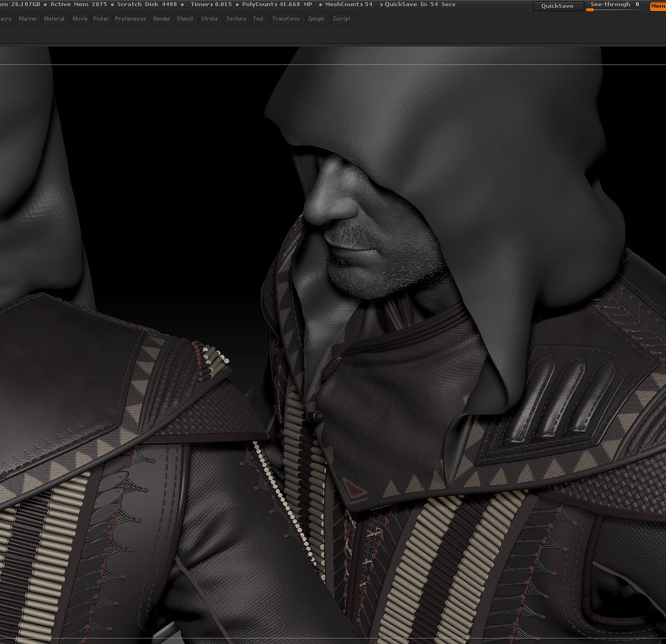Open the Picker menu
The height and width of the screenshot is (644, 666).
point(101,19)
